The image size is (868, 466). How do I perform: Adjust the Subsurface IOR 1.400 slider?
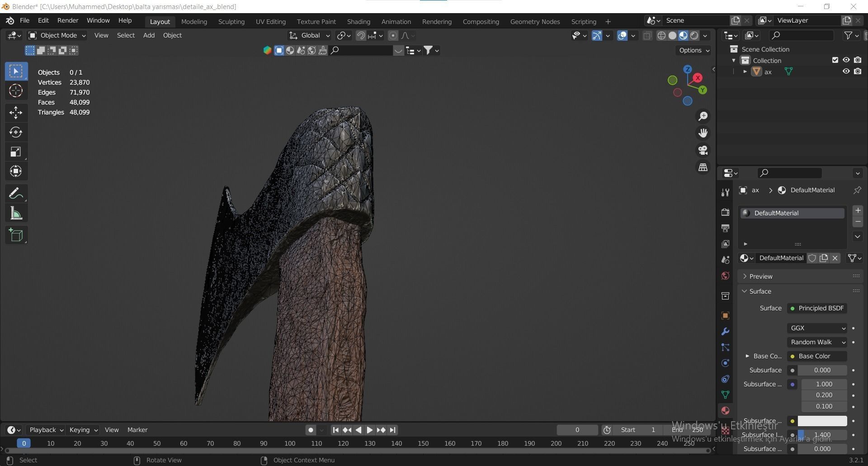pyautogui.click(x=822, y=435)
